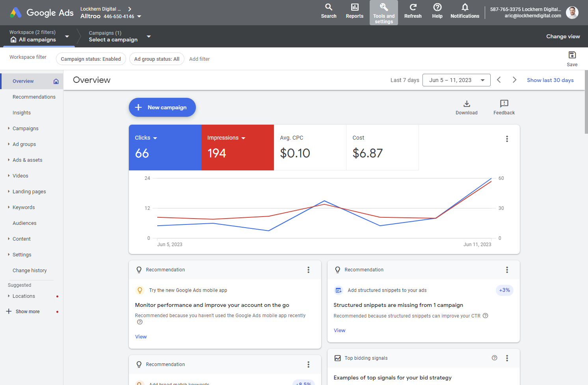Go to the previous date range
588x385 pixels.
[499, 80]
